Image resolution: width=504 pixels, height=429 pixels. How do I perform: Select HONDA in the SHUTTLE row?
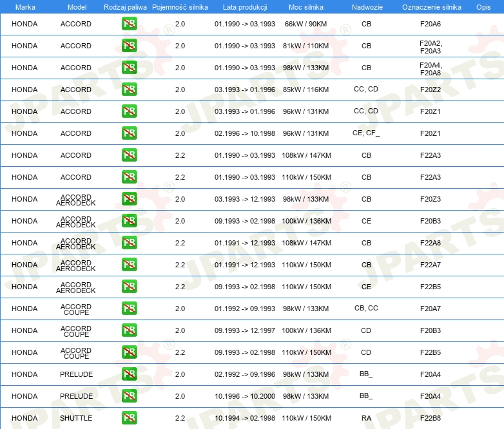pos(24,418)
